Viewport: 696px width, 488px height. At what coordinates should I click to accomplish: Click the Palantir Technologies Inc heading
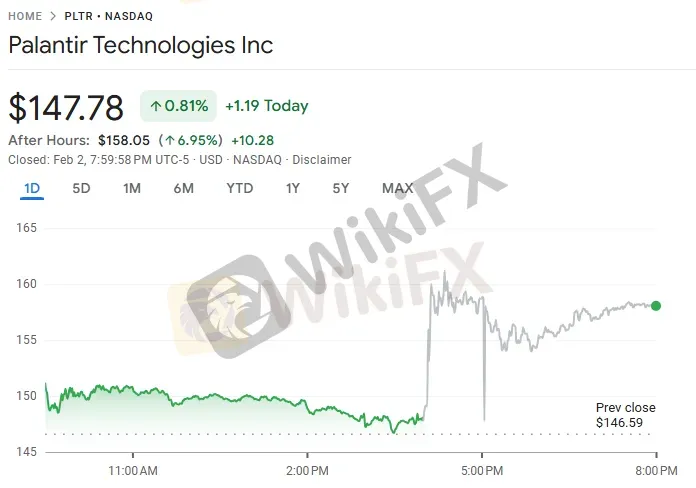(140, 45)
